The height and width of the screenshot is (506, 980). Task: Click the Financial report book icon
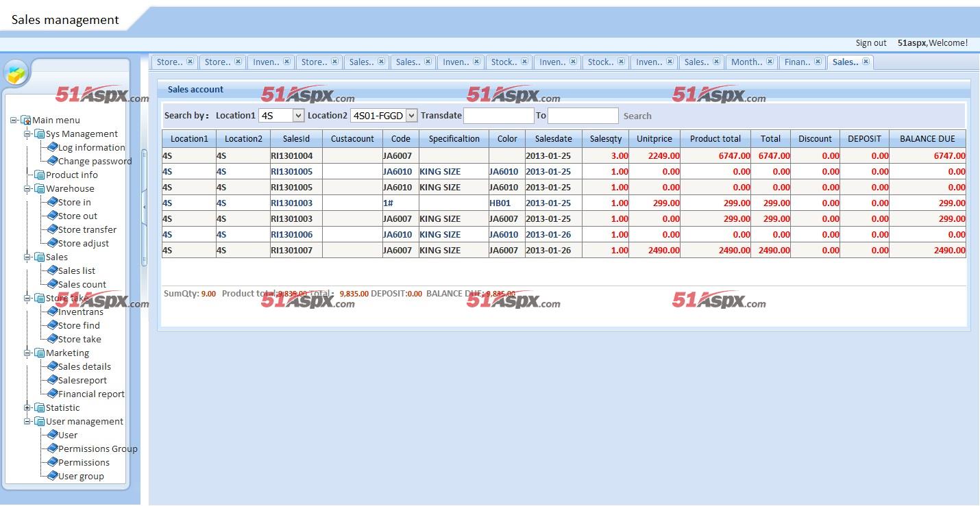pos(52,394)
